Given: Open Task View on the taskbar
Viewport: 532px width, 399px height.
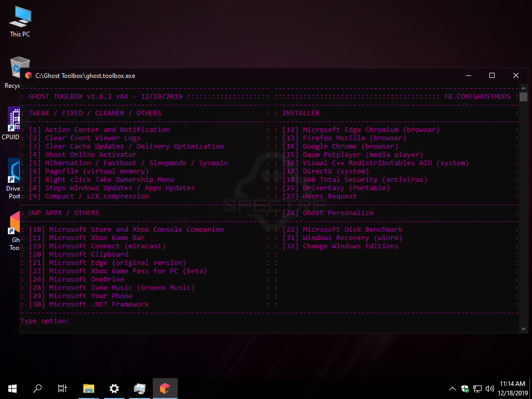Looking at the screenshot, I should 62,389.
